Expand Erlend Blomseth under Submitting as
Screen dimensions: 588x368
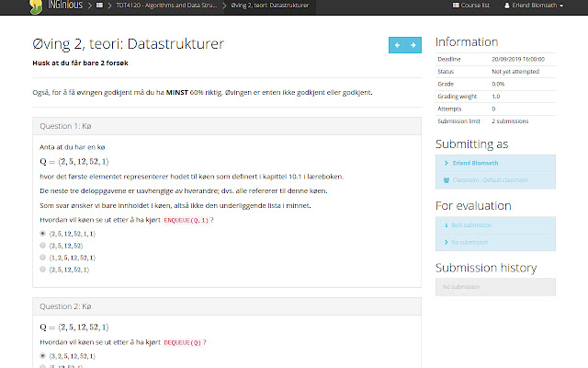473,164
